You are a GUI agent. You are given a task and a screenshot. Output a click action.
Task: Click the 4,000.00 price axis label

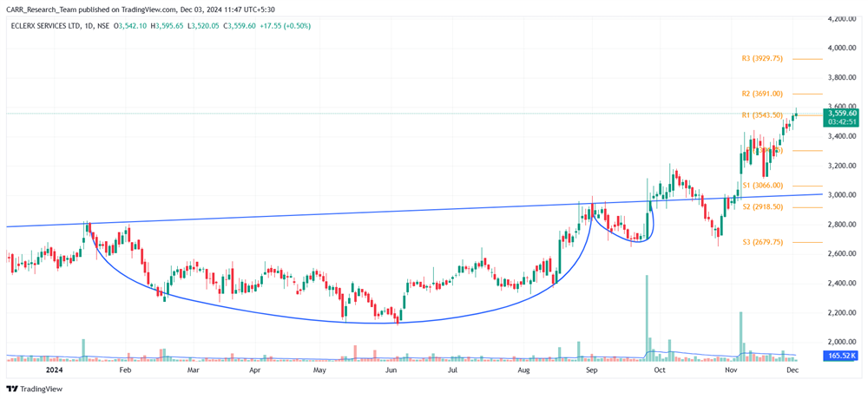point(843,49)
